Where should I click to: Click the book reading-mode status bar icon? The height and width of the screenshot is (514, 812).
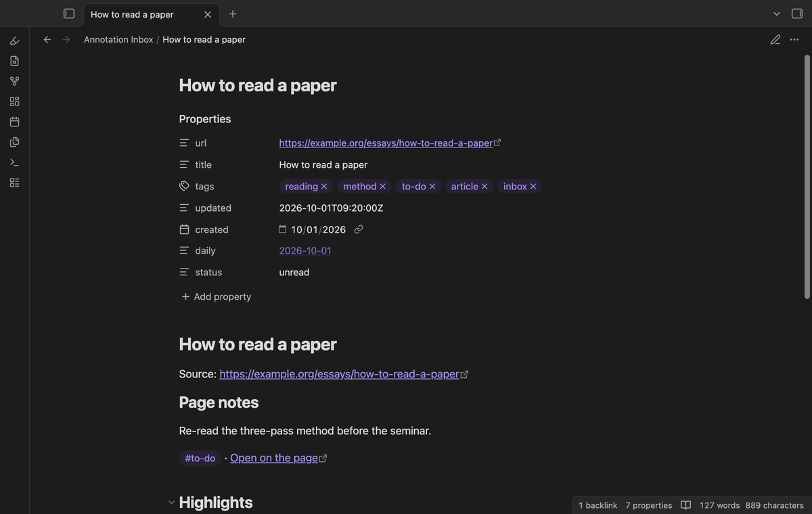click(x=685, y=505)
